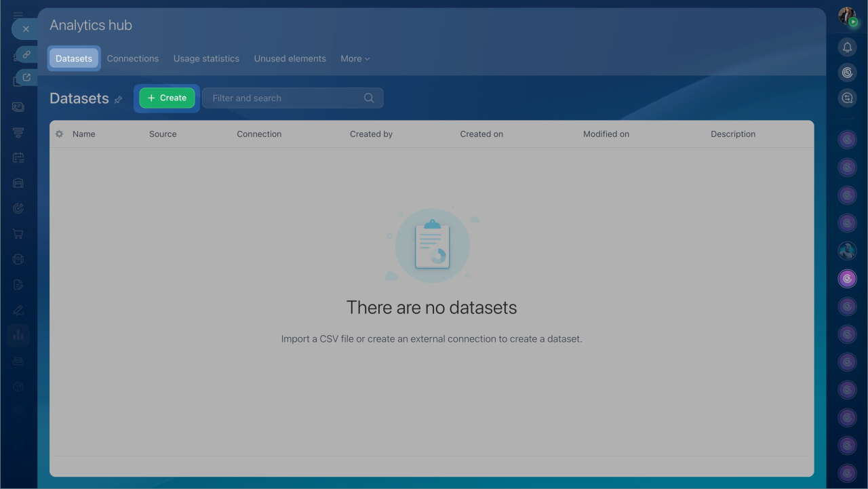Sort by the Name column header
The image size is (868, 489).
tap(84, 134)
